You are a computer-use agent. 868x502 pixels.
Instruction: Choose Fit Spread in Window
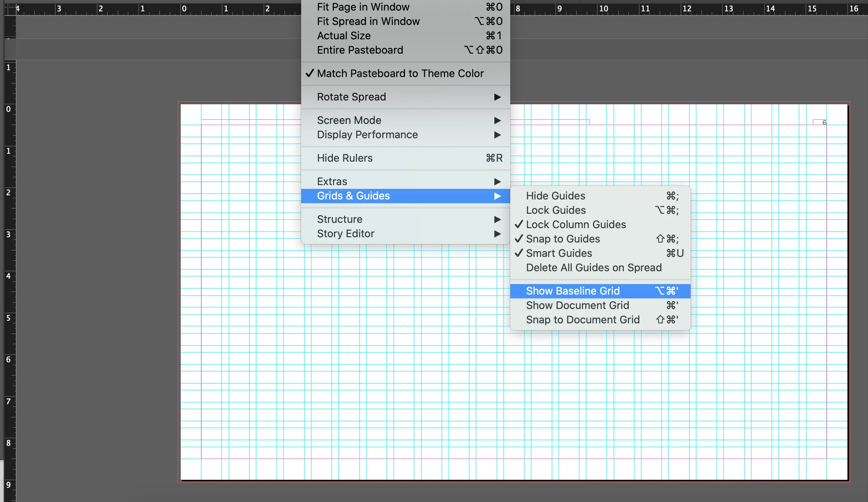(x=368, y=21)
